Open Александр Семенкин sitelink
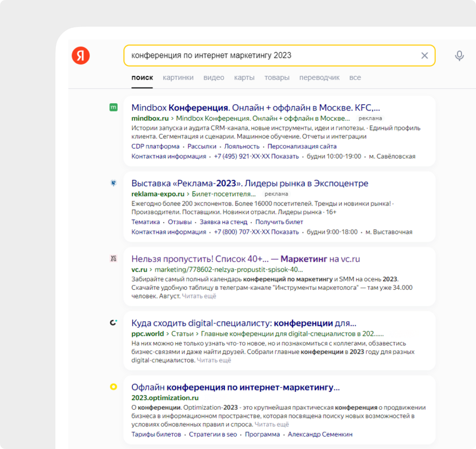Image resolution: width=476 pixels, height=449 pixels. 320,435
